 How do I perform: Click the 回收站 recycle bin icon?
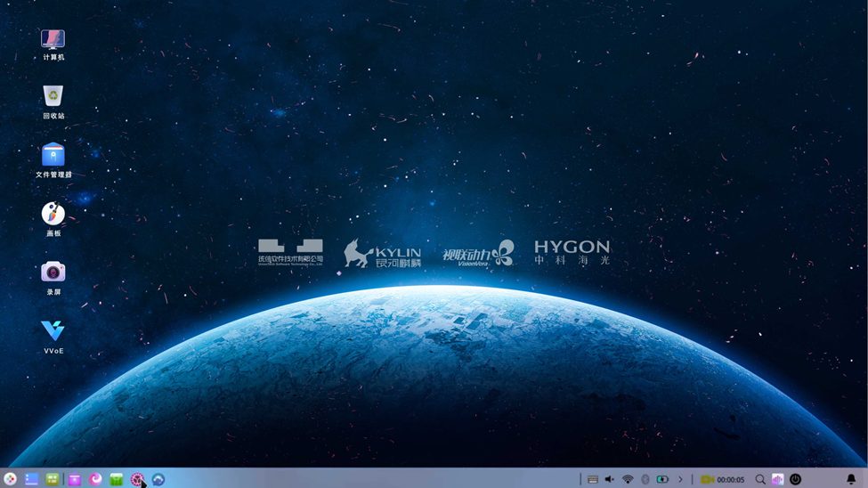tap(53, 96)
